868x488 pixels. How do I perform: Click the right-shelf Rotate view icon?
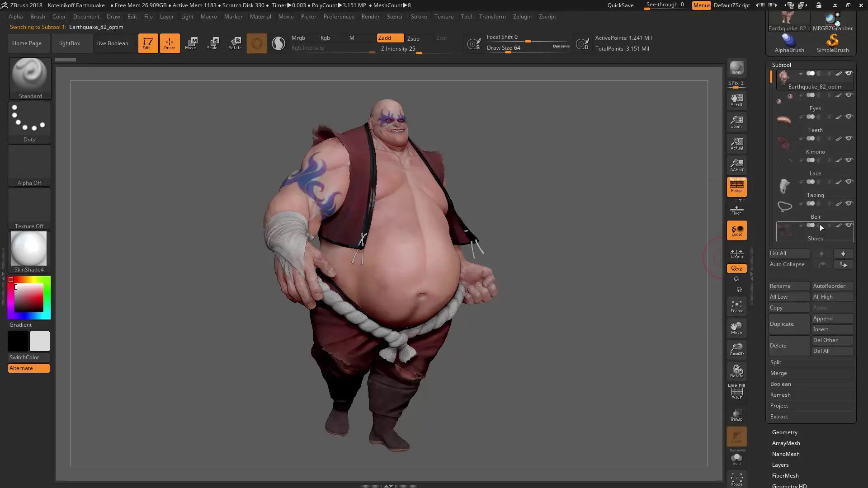pos(736,371)
